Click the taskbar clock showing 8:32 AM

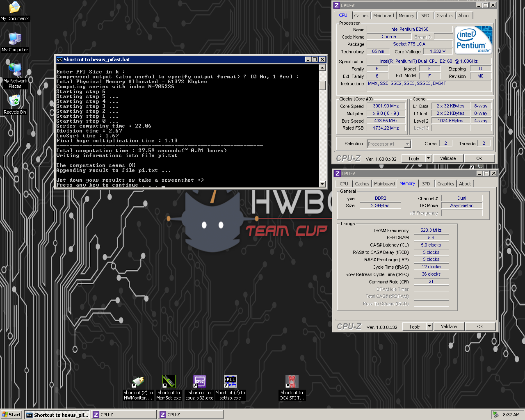511,415
